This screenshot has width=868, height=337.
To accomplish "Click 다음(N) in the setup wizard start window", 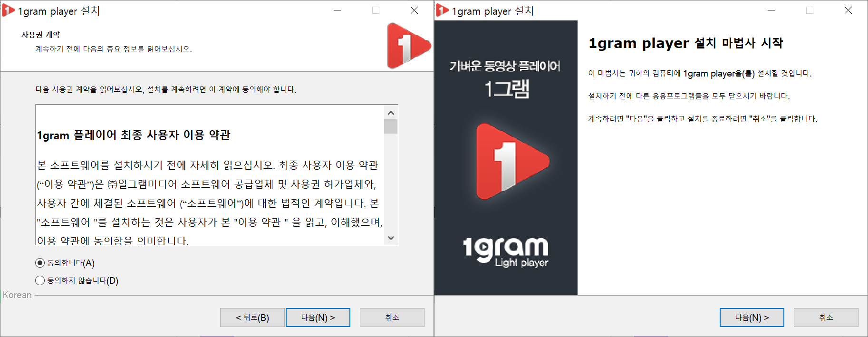I will (x=752, y=318).
